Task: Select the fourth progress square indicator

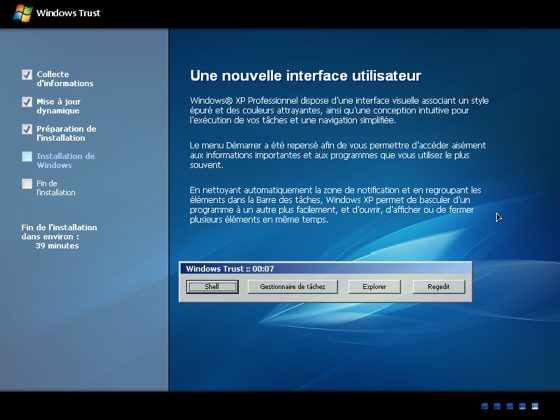Action: click(x=522, y=406)
